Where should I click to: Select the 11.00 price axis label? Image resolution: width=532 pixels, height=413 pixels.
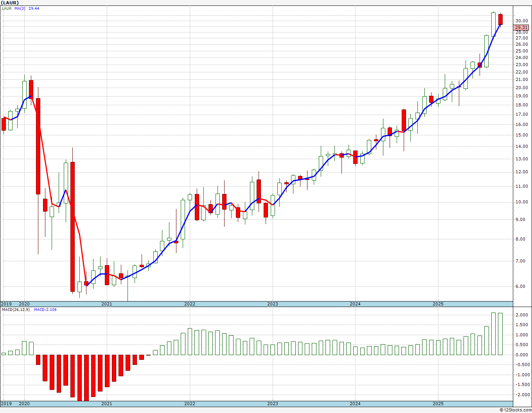(x=522, y=187)
